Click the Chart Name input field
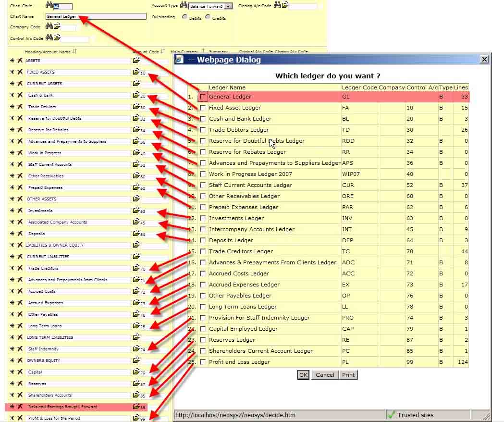The height and width of the screenshot is (422, 504). pyautogui.click(x=96, y=16)
